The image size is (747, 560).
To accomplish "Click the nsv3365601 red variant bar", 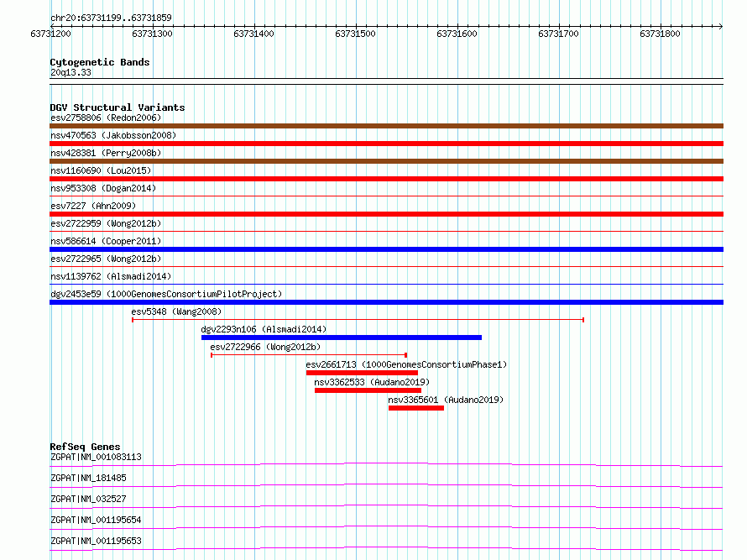I will coord(416,408).
